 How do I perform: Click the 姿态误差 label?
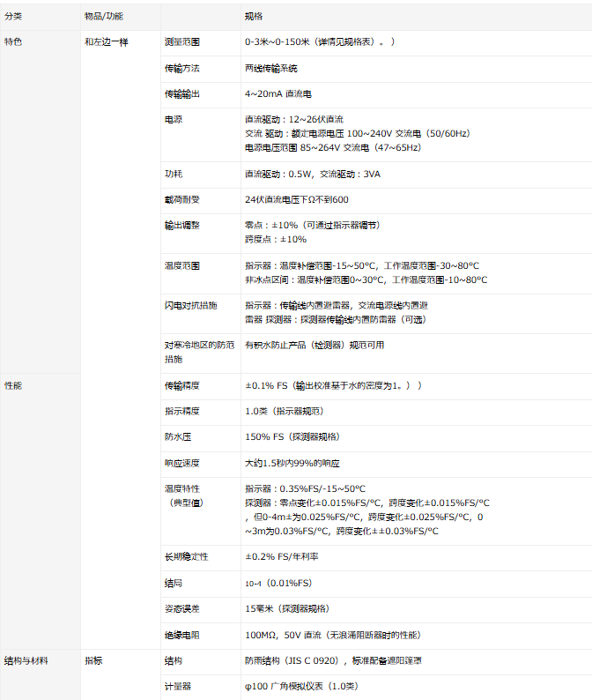click(182, 608)
